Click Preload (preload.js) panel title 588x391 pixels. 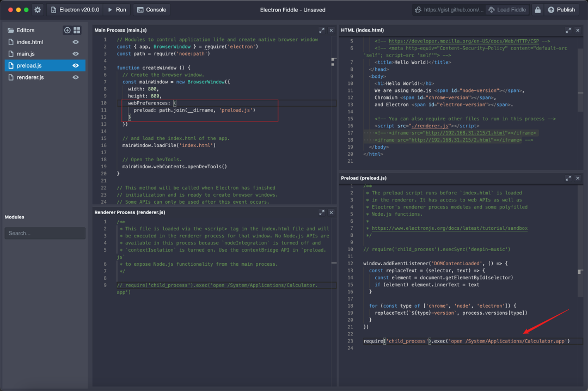(x=364, y=178)
